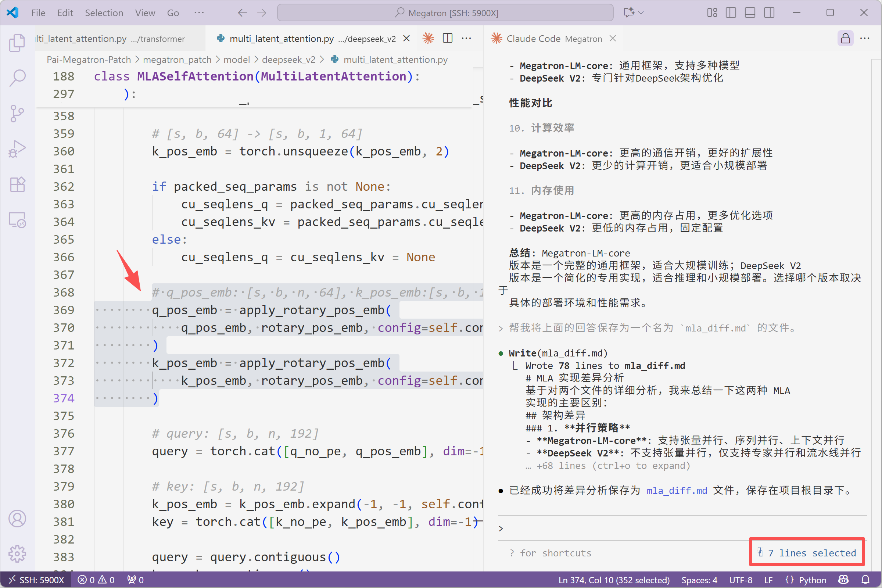This screenshot has width=882, height=588.
Task: Click the Claude Code prompt input
Action: pos(682,528)
